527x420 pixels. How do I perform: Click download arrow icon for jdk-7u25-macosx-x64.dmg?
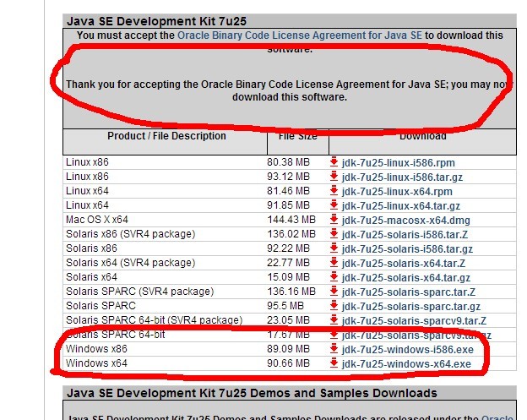pyautogui.click(x=334, y=219)
